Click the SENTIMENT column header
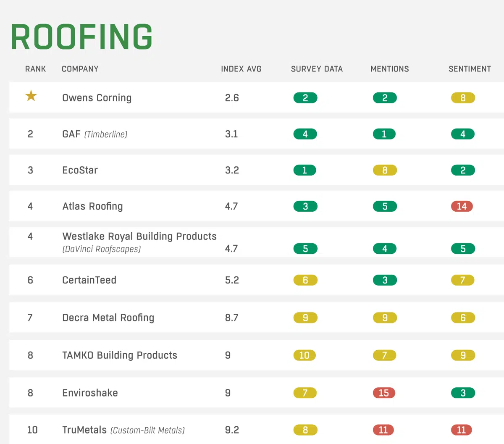Viewport: 504px width, 444px height. (x=470, y=69)
